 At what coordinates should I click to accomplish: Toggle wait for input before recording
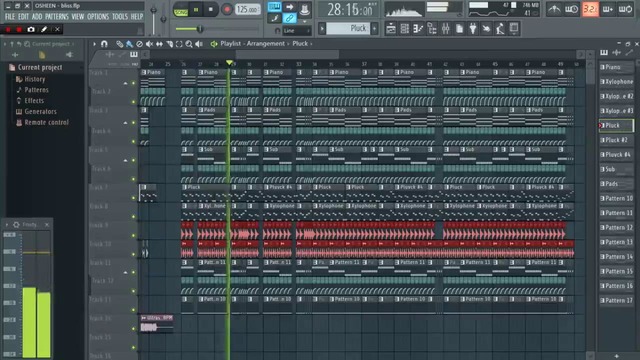click(572, 9)
